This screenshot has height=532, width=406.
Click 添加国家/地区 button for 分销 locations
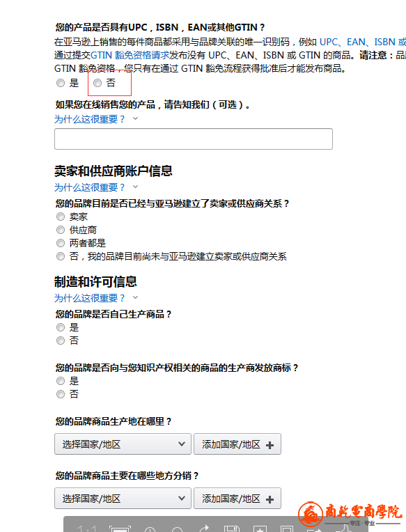237,499
